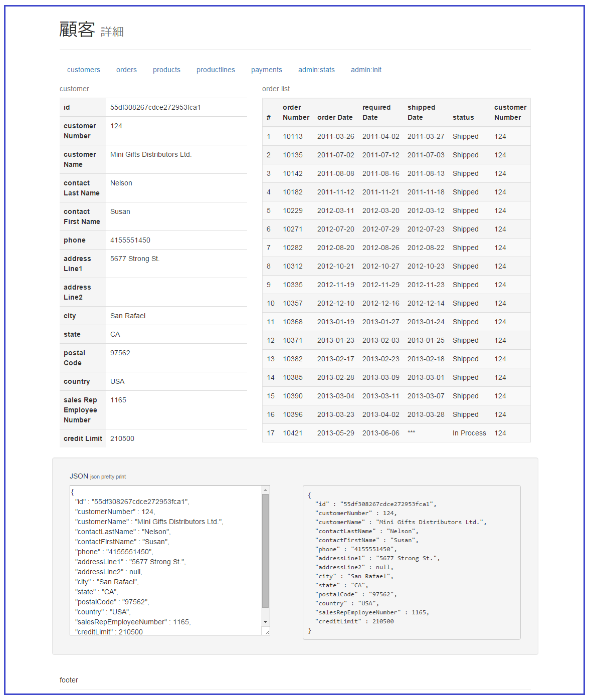The image size is (590, 700).
Task: Open the customers page
Action: click(83, 70)
